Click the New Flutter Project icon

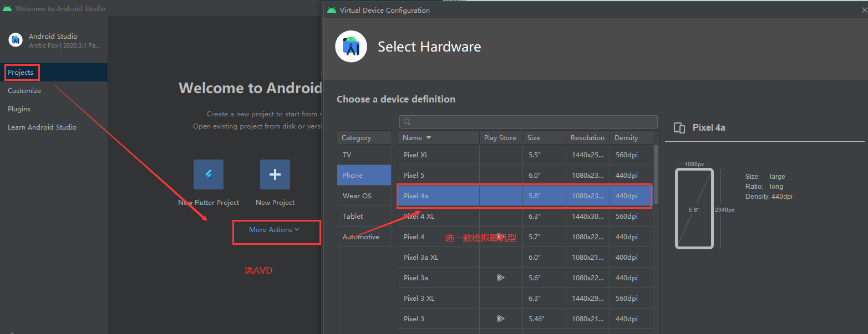[x=209, y=174]
